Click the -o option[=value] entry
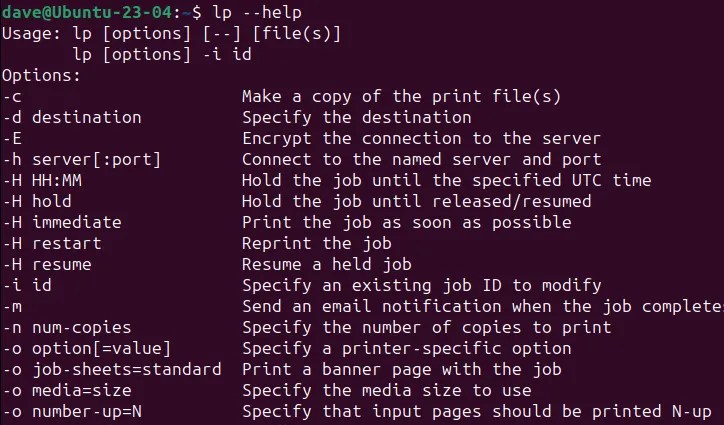724x425 pixels. click(87, 348)
